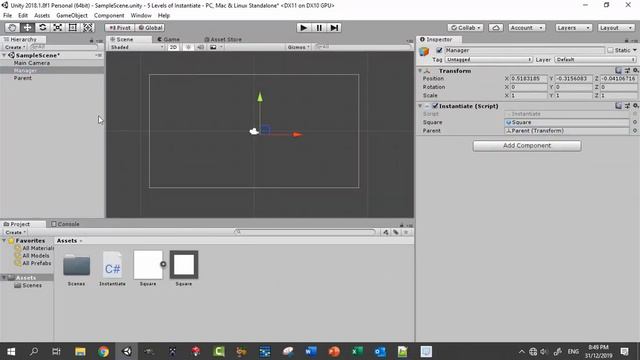Switch to the Game tab
Screen dimensions: 640x360
click(x=169, y=39)
